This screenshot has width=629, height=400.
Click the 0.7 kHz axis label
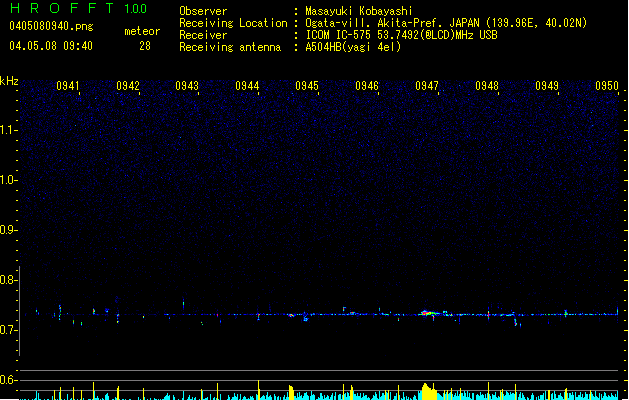tap(9, 330)
